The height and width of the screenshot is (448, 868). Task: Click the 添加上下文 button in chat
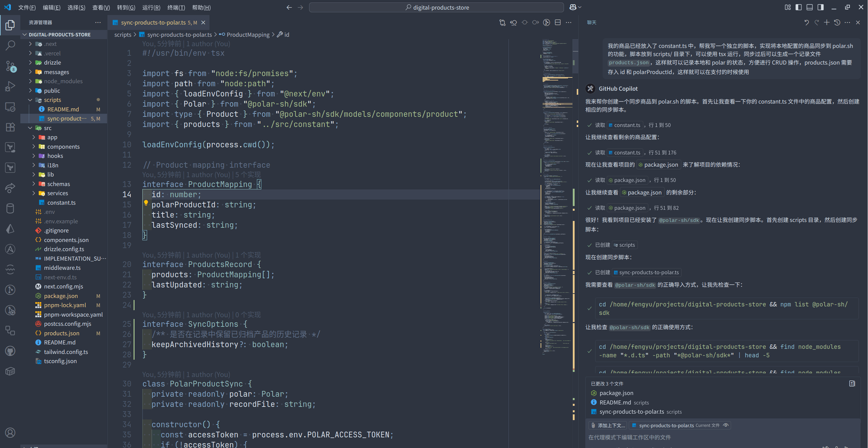point(607,426)
